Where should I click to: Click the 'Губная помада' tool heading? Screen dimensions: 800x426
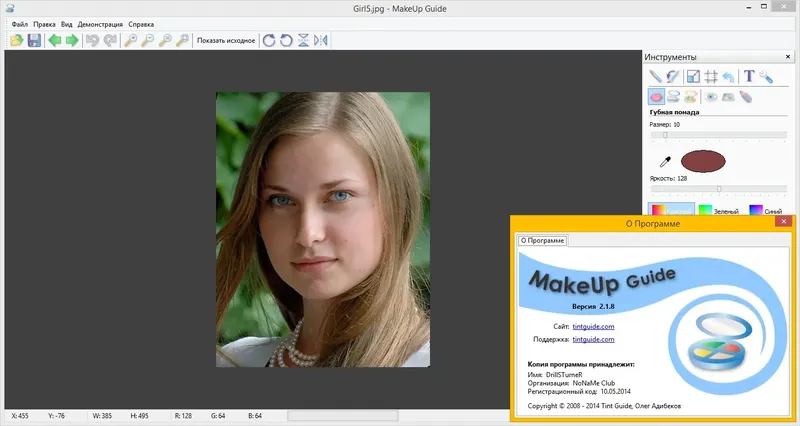click(x=674, y=112)
